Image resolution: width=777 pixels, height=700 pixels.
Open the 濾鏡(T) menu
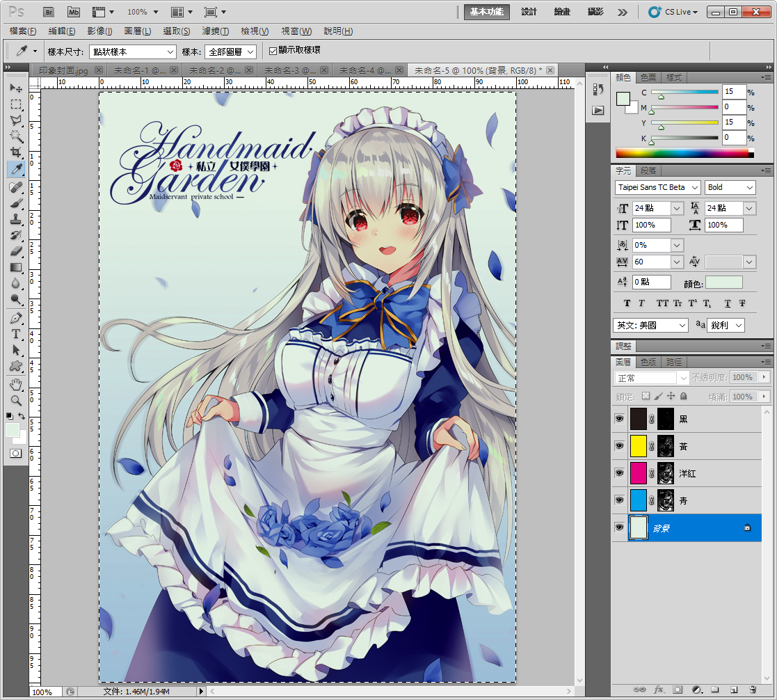click(x=216, y=31)
